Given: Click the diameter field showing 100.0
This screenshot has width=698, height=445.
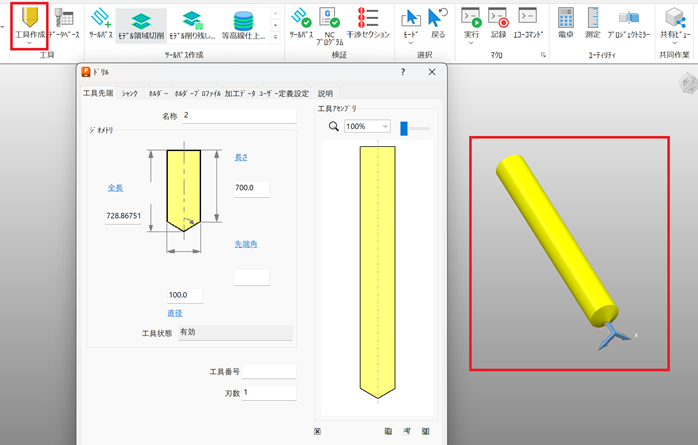Looking at the screenshot, I should pyautogui.click(x=185, y=295).
